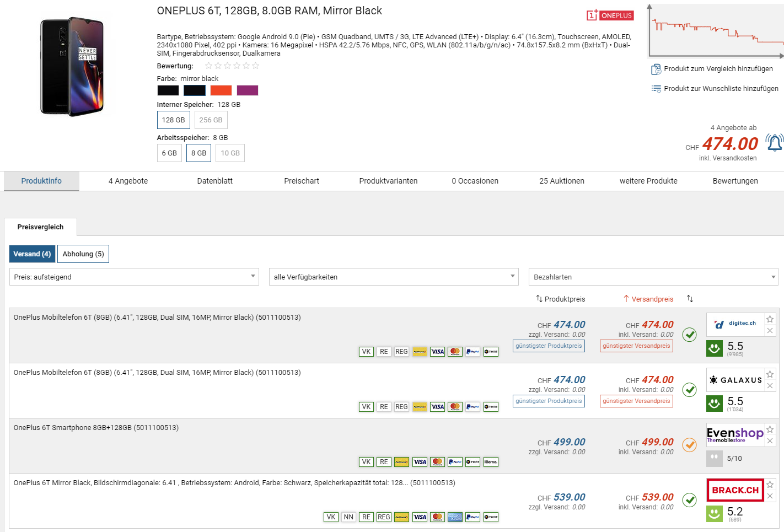Click the OnePlus 6T product image
784x532 pixels.
(72, 67)
